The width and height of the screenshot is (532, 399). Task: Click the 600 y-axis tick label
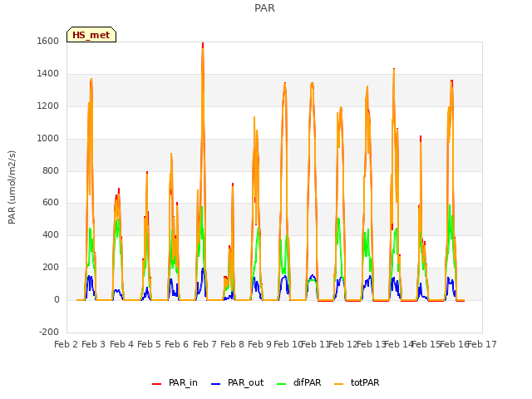[51, 203]
